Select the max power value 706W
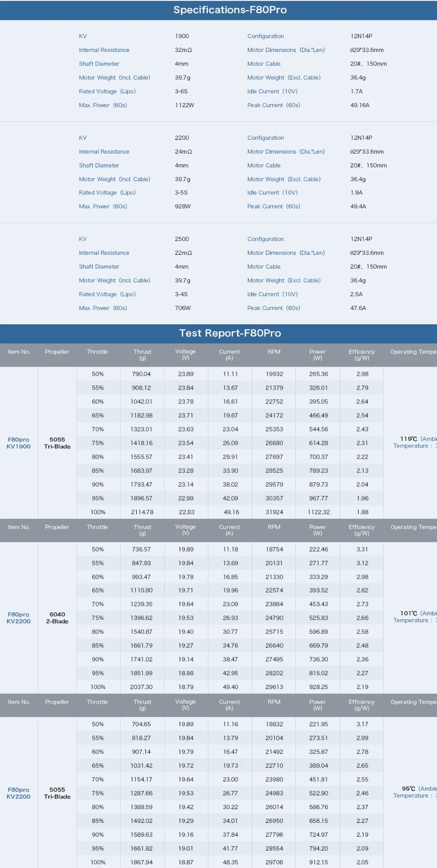 (x=183, y=308)
